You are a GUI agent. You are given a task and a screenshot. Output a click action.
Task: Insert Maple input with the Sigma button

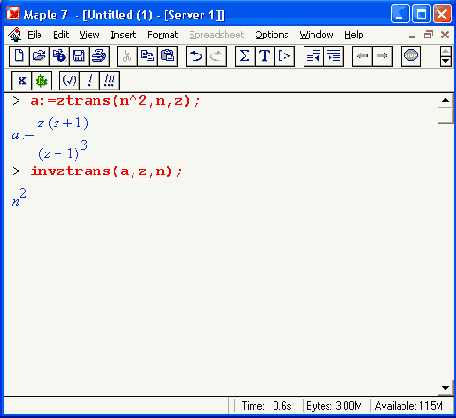click(245, 56)
